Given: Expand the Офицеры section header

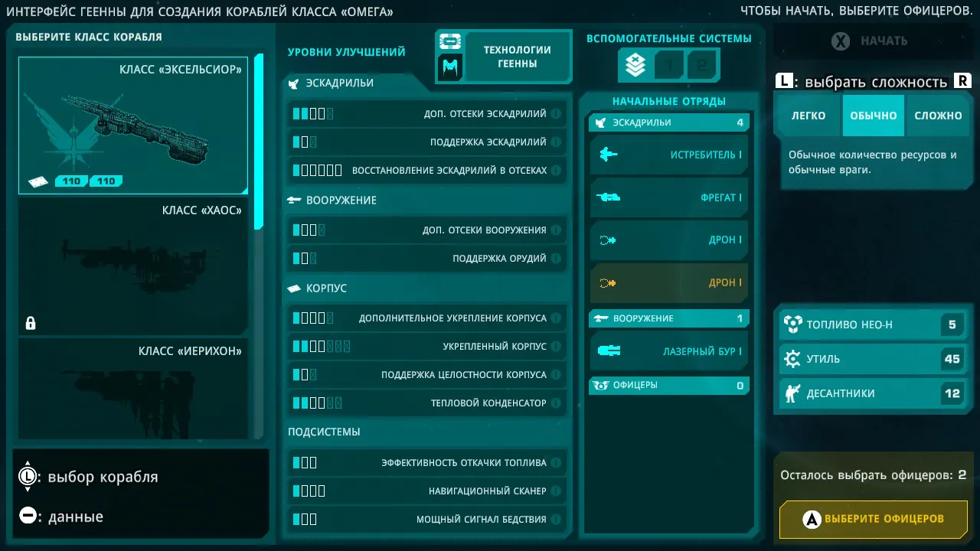Looking at the screenshot, I should tap(669, 386).
